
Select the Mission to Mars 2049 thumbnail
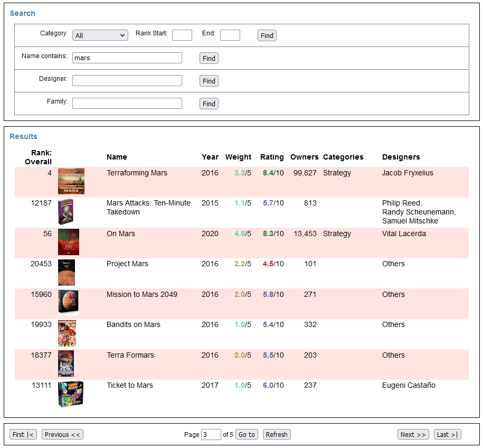click(68, 303)
